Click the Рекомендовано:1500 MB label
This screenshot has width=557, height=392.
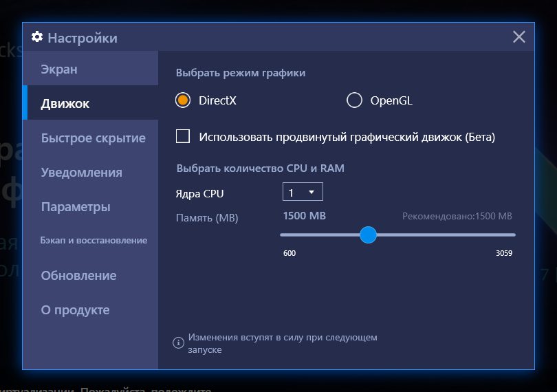point(457,217)
